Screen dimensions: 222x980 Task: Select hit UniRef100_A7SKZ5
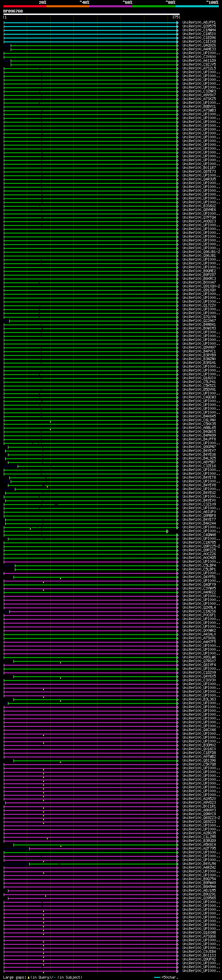coord(199,99)
